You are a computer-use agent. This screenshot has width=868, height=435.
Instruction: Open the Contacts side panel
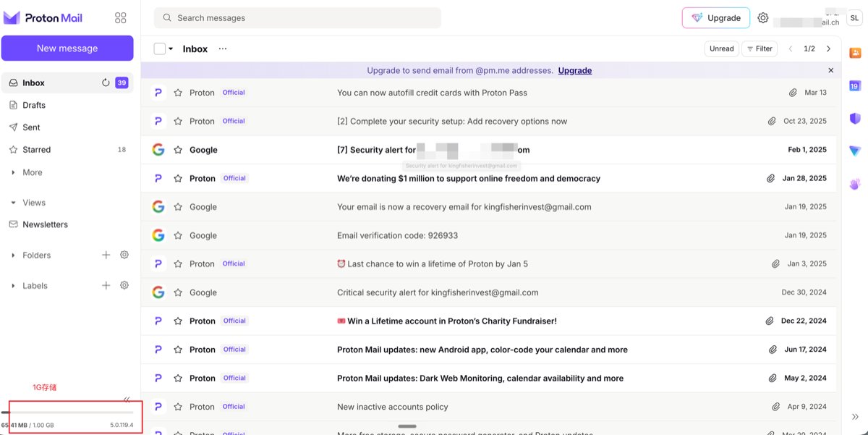855,53
